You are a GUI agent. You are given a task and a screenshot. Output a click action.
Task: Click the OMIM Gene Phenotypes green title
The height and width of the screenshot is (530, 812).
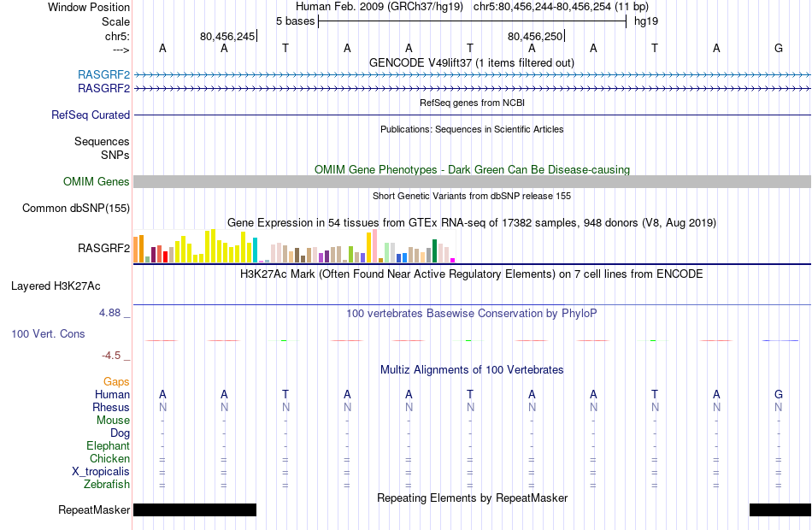coord(472,169)
